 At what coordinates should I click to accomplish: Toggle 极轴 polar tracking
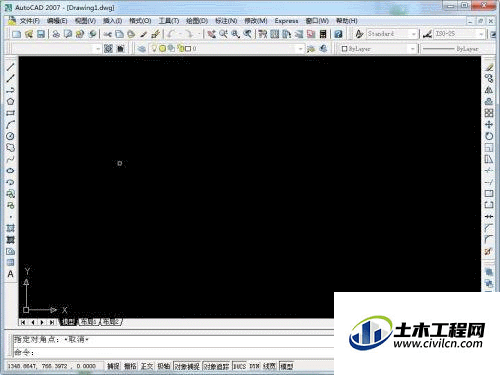(x=163, y=366)
